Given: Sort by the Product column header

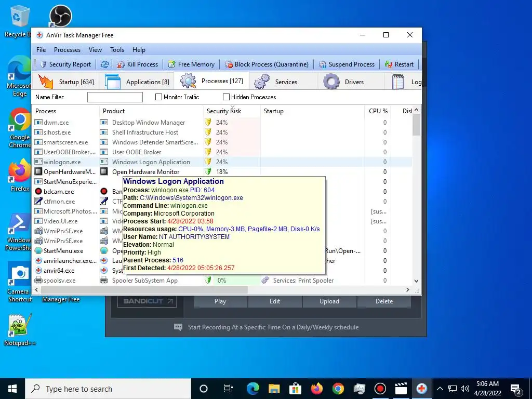Looking at the screenshot, I should pyautogui.click(x=151, y=111).
